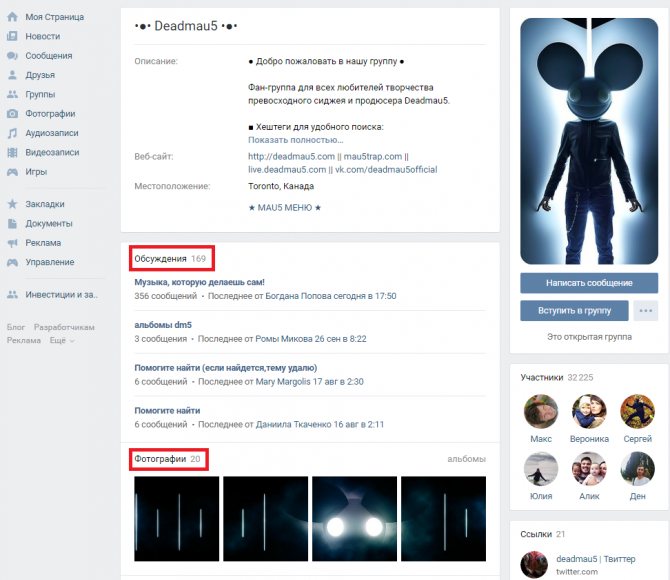Click the Фотографии camera icon in sidebar
The height and width of the screenshot is (580, 670).
12,113
